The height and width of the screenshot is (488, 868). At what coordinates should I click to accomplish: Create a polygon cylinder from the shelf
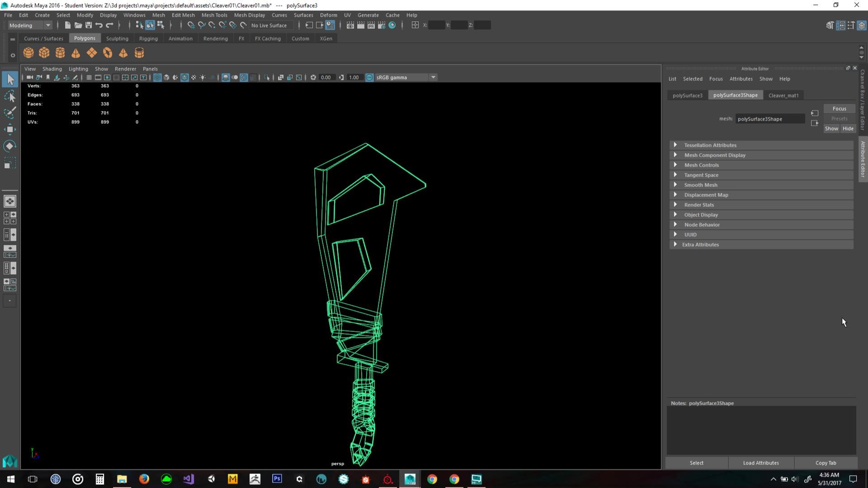point(60,53)
